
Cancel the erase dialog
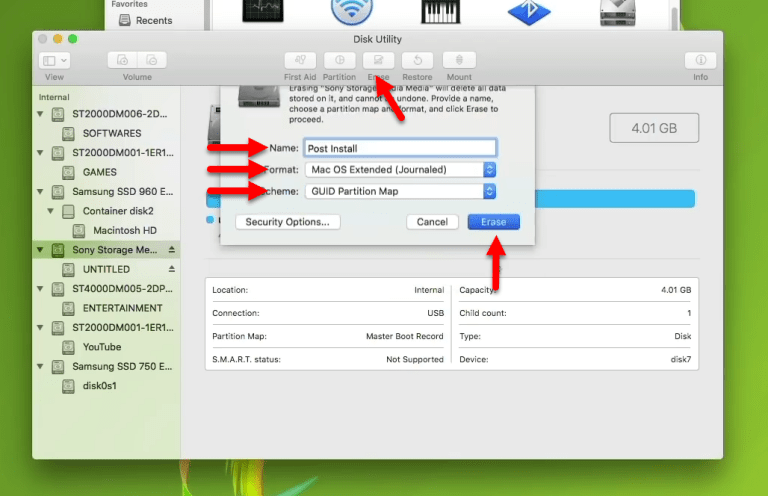click(432, 222)
